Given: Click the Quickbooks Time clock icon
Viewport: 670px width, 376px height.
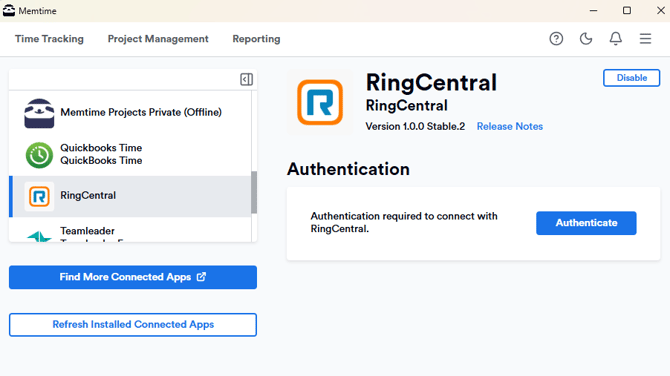Looking at the screenshot, I should (x=39, y=155).
